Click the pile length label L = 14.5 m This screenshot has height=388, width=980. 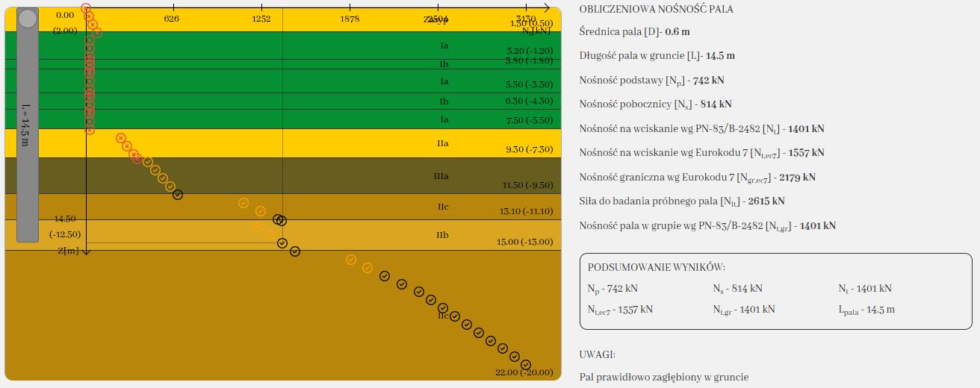point(27,124)
